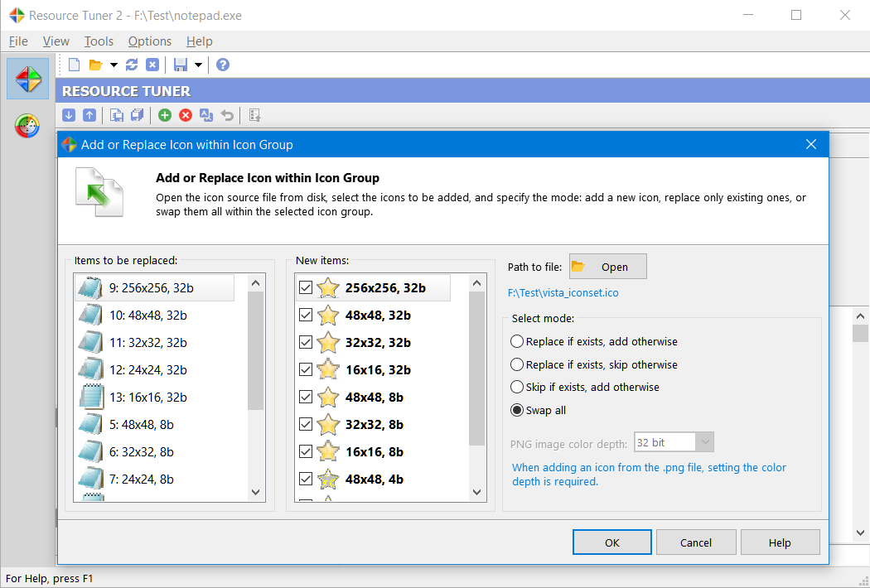Image resolution: width=870 pixels, height=588 pixels.
Task: Click the grey list-with-arrow icon in resource toolbar
Action: click(254, 115)
